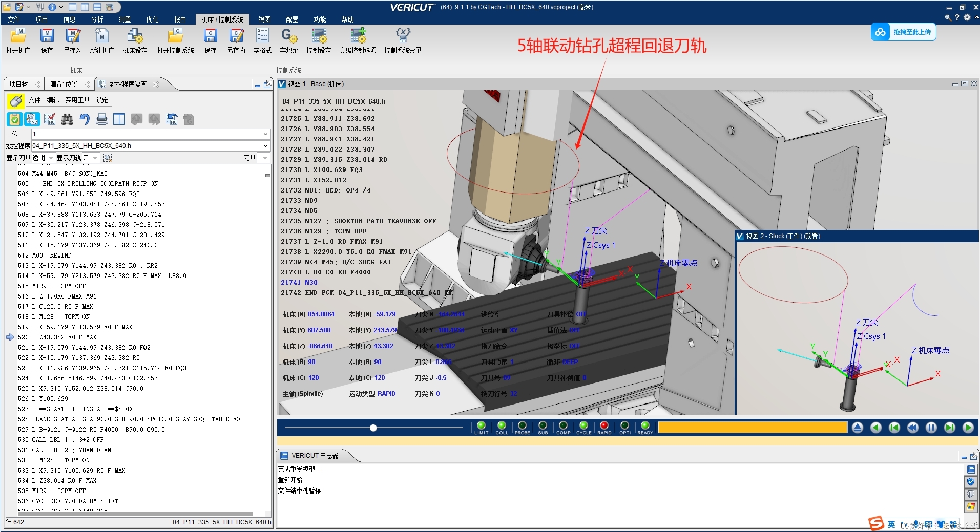
Task: Click animation speed slider handle
Action: click(x=373, y=428)
